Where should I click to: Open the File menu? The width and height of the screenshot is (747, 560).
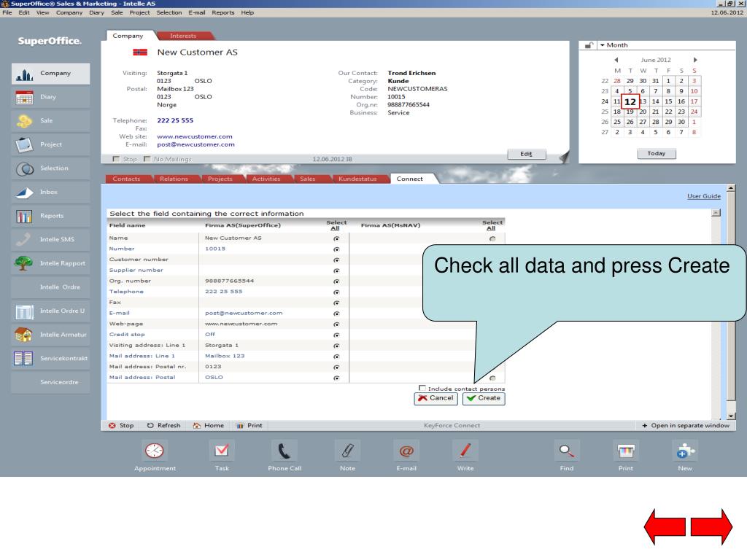point(7,13)
